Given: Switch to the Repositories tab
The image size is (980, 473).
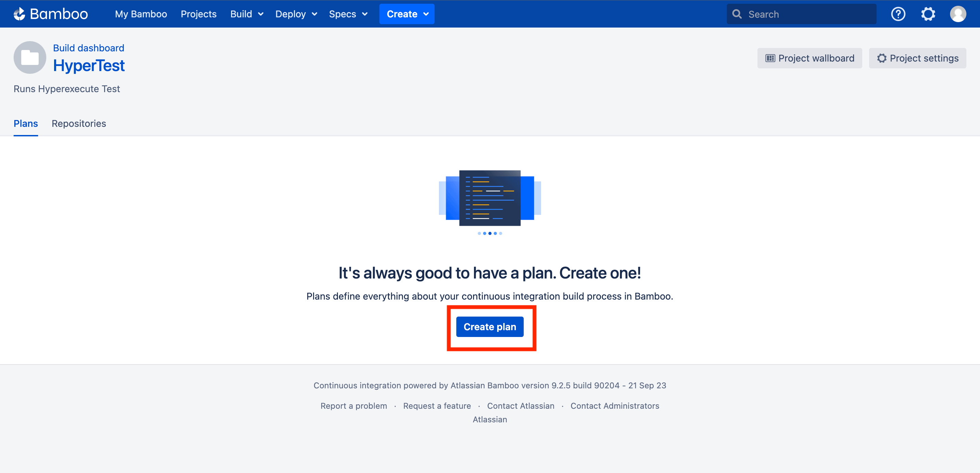Looking at the screenshot, I should pyautogui.click(x=79, y=123).
